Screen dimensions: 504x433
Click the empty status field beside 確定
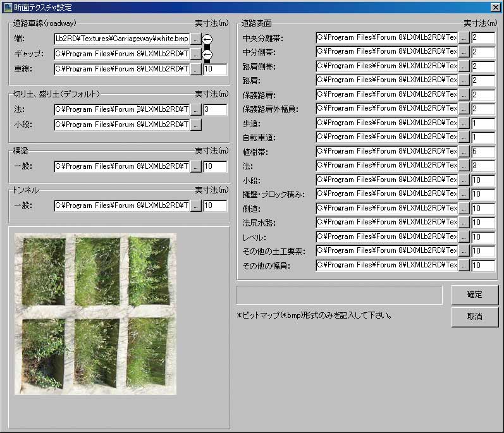pyautogui.click(x=340, y=295)
